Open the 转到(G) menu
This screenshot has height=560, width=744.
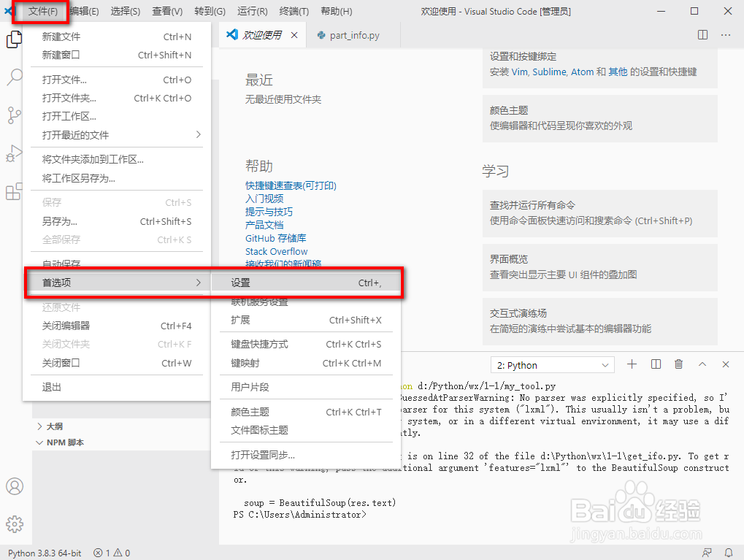click(x=210, y=12)
